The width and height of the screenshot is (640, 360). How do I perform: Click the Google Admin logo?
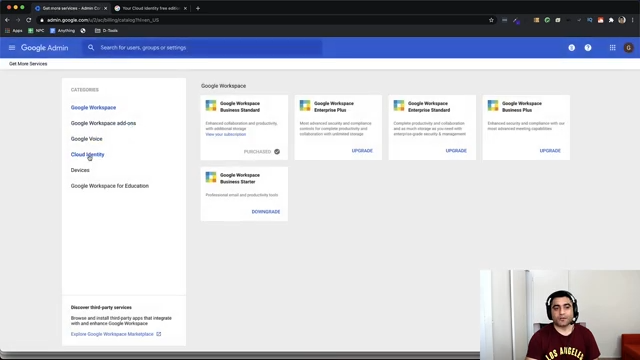tap(44, 48)
